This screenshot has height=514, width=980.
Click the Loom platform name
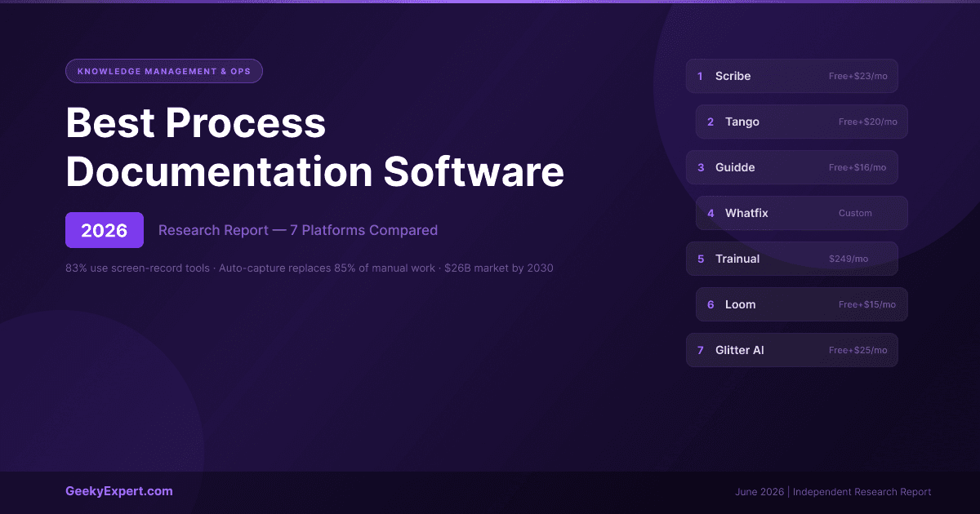click(x=741, y=304)
